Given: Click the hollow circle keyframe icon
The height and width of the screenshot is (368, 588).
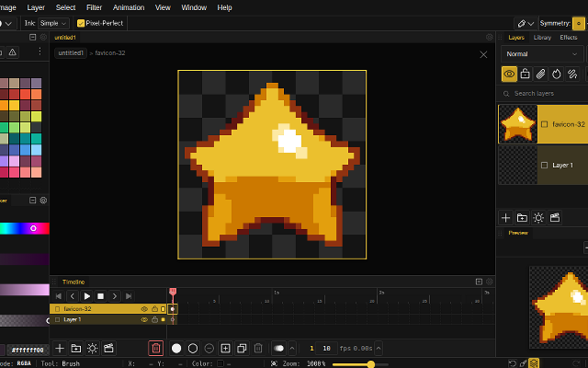Looking at the screenshot, I should [x=193, y=349].
